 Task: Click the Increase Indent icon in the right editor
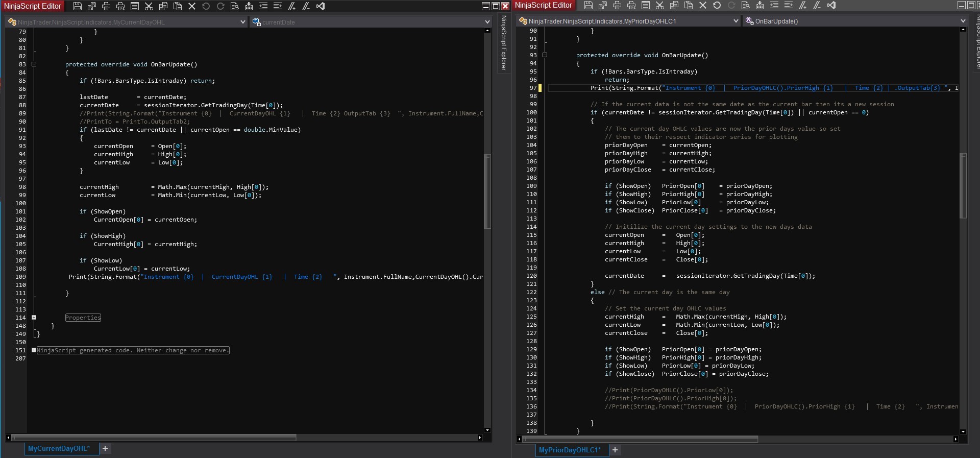click(x=789, y=5)
